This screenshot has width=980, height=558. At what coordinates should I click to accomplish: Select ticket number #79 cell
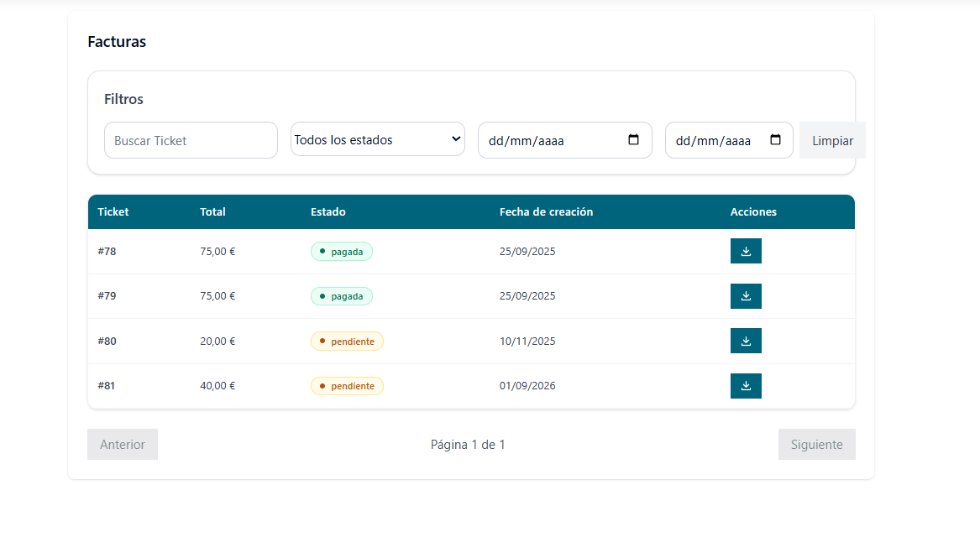pyautogui.click(x=107, y=296)
